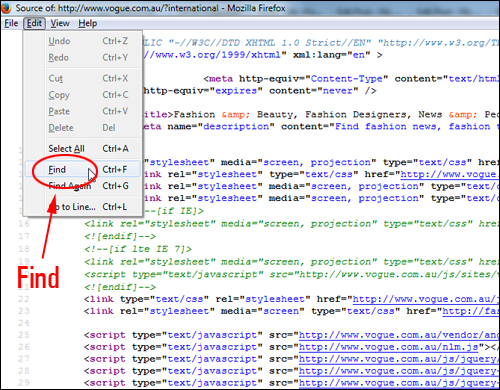Click line number 23 in the source gutter
Image resolution: width=500 pixels, height=390 pixels.
pos(24,311)
